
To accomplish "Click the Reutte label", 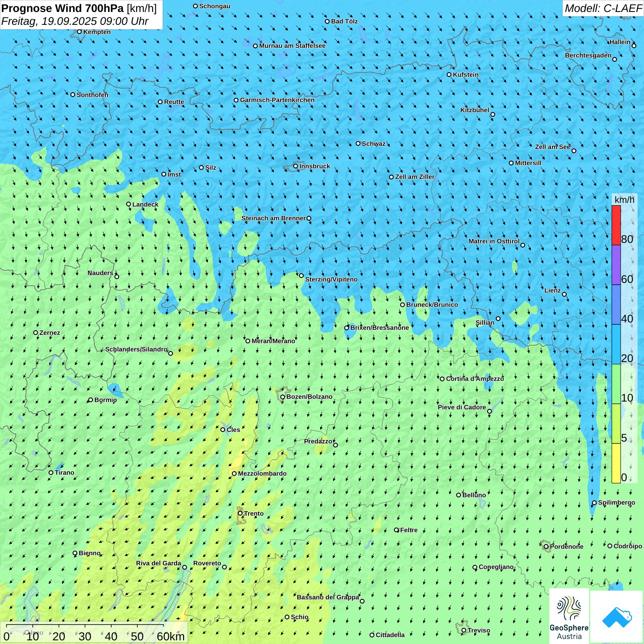I will point(174,102).
